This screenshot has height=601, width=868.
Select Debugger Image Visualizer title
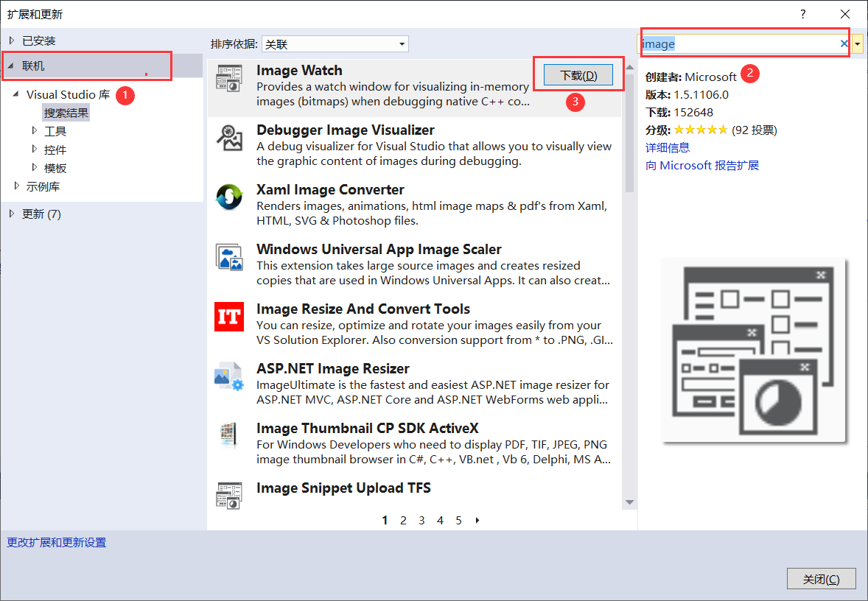346,130
